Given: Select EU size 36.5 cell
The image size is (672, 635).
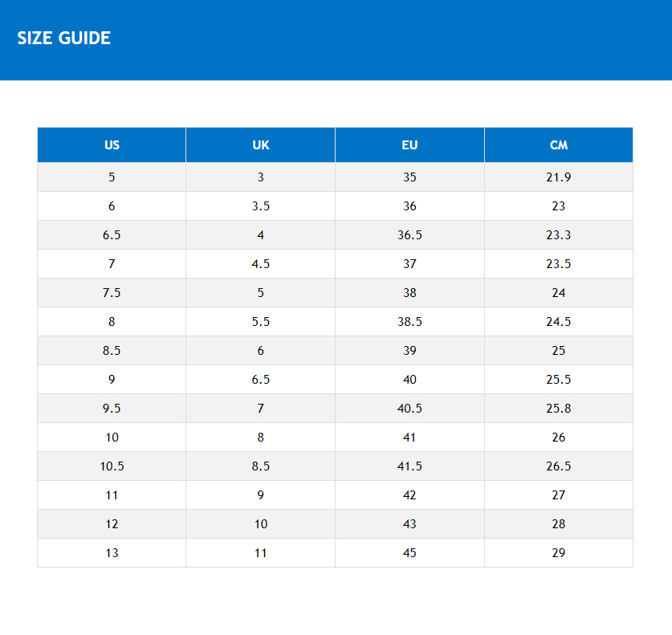Looking at the screenshot, I should click(x=409, y=235).
